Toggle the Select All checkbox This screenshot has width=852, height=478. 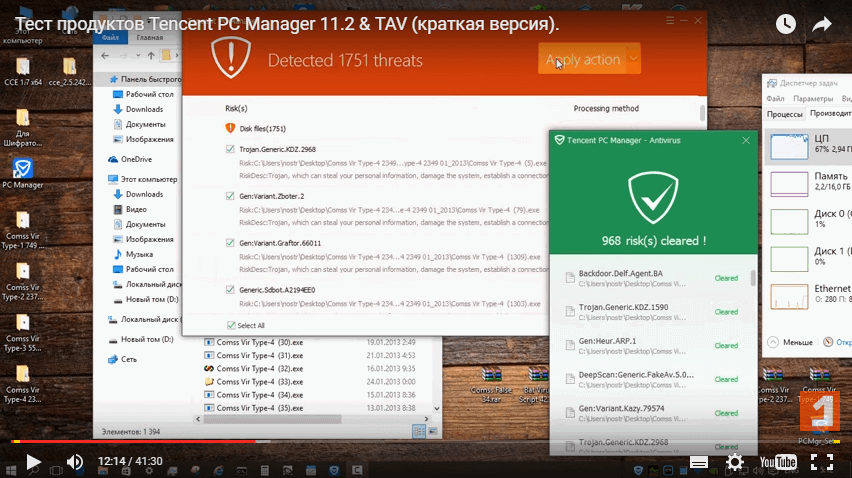[x=231, y=325]
